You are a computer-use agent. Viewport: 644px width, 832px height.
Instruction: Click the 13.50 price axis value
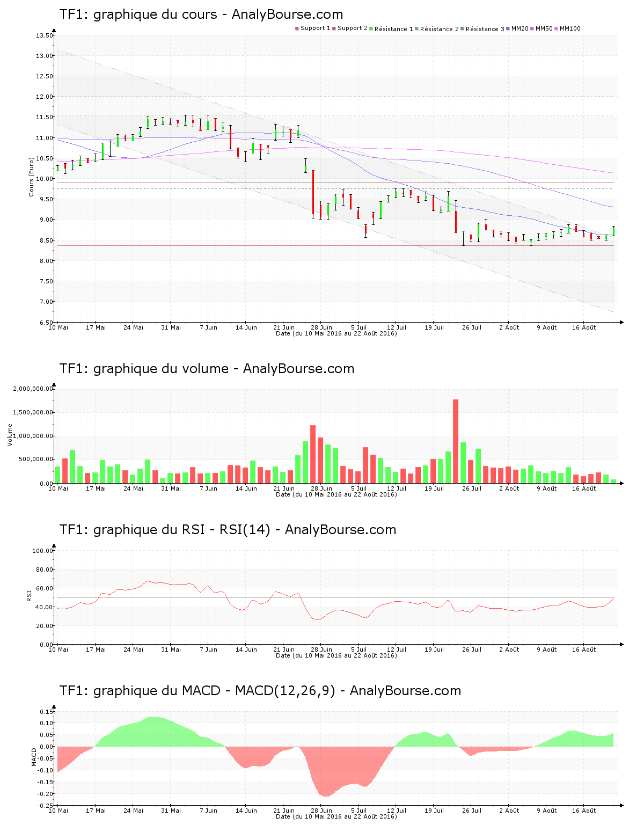pos(44,35)
